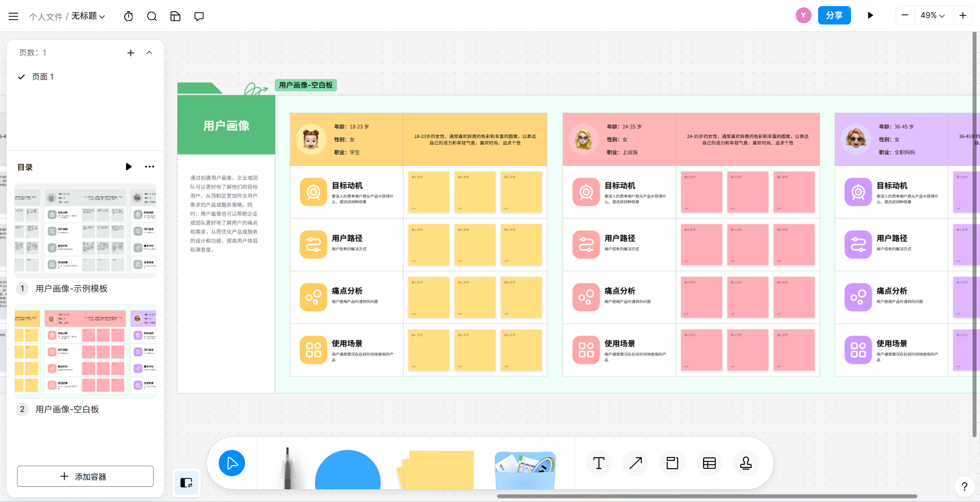Image resolution: width=980 pixels, height=502 pixels.
Task: Open the hamburger main menu
Action: pos(14,16)
